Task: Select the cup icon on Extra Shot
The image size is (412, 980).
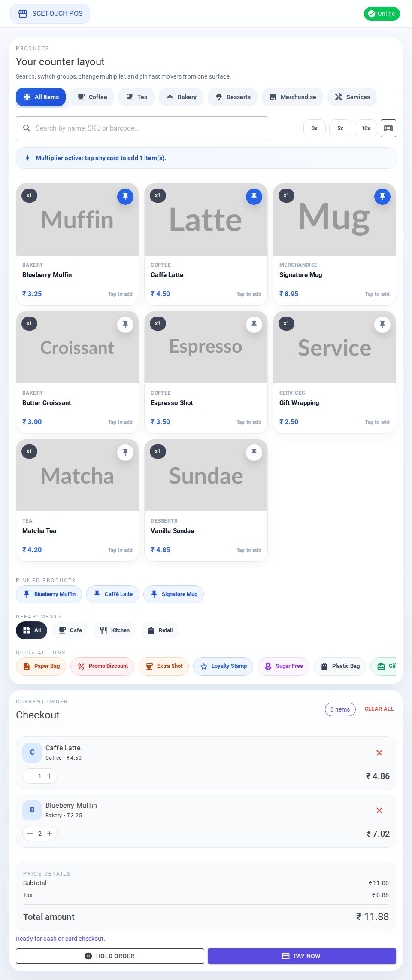Action: (x=149, y=666)
